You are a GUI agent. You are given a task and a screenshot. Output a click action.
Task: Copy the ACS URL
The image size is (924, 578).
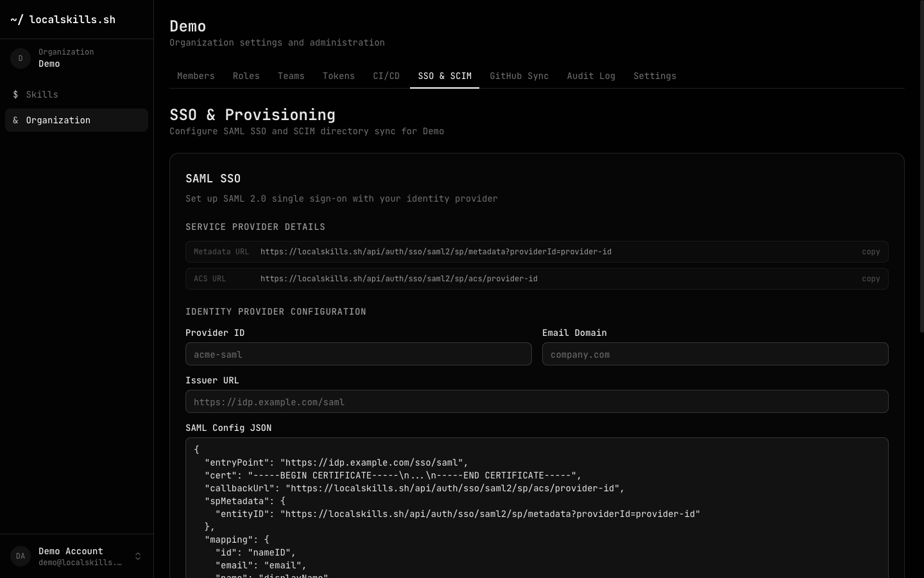pos(871,279)
